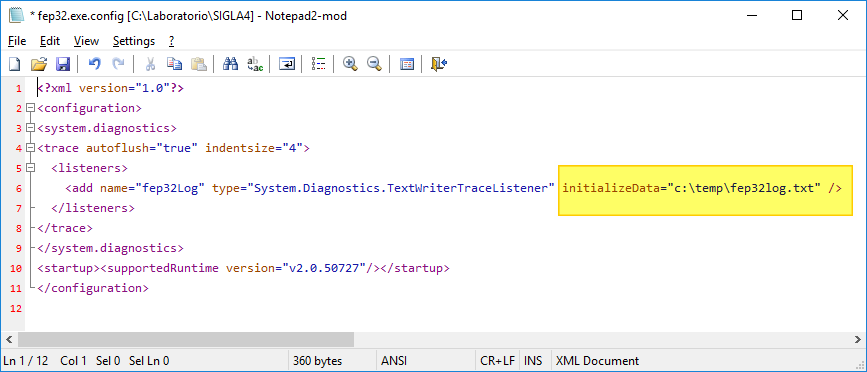Save the file using the floppy disk icon
Screen dimensions: 867x372
coord(62,64)
